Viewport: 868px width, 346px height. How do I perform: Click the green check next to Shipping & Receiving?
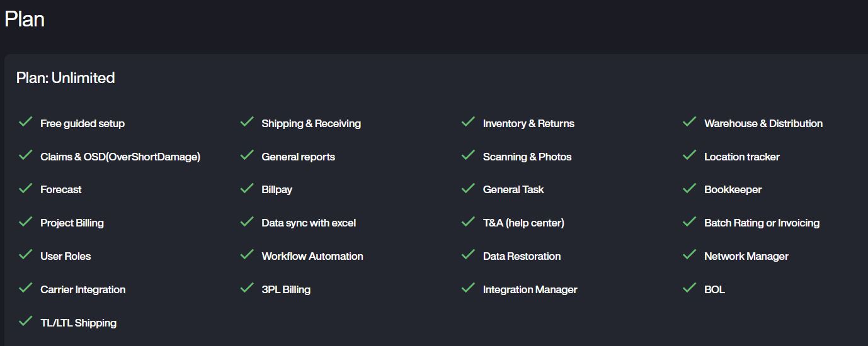[x=247, y=122]
